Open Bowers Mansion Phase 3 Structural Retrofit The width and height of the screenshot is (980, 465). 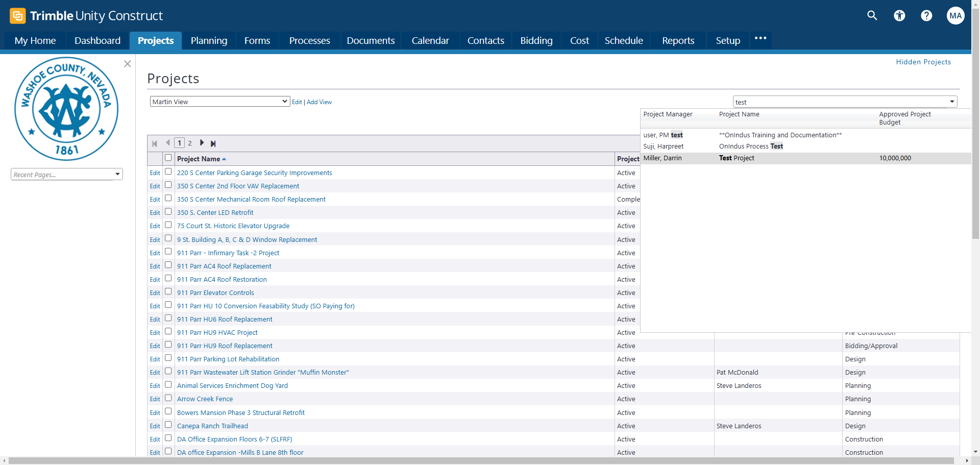(241, 413)
